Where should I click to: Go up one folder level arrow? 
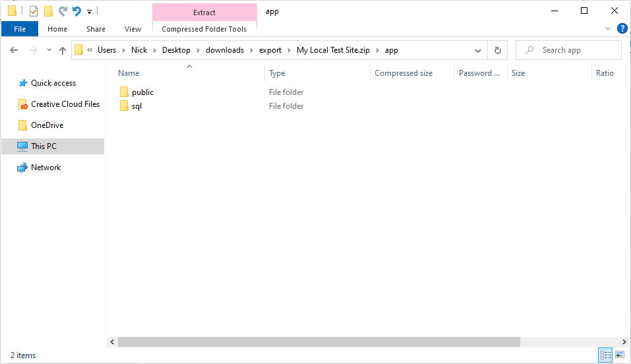coord(63,50)
